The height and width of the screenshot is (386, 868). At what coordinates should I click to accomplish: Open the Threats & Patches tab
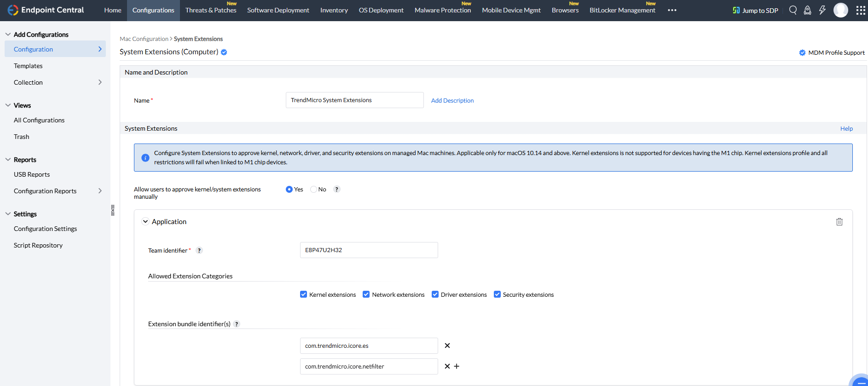point(211,10)
